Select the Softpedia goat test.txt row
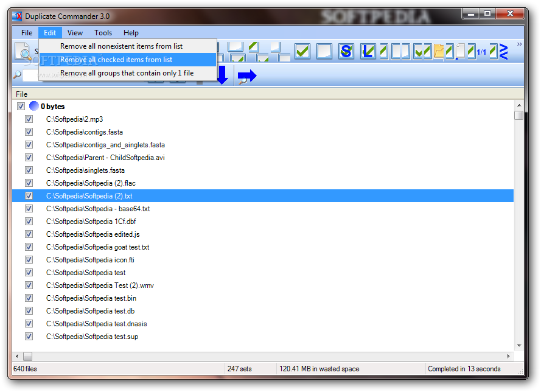This screenshot has height=392, width=541. (263, 247)
